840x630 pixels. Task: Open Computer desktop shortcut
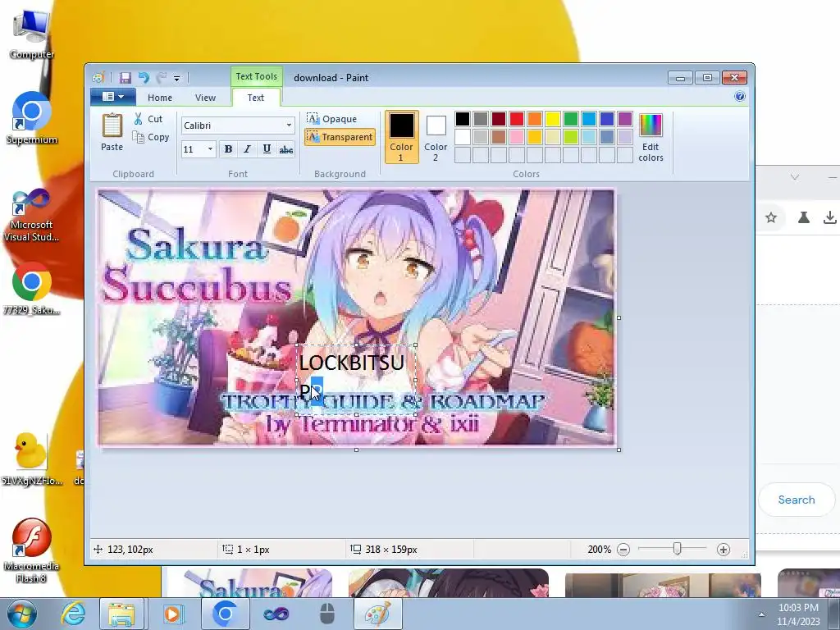32,34
